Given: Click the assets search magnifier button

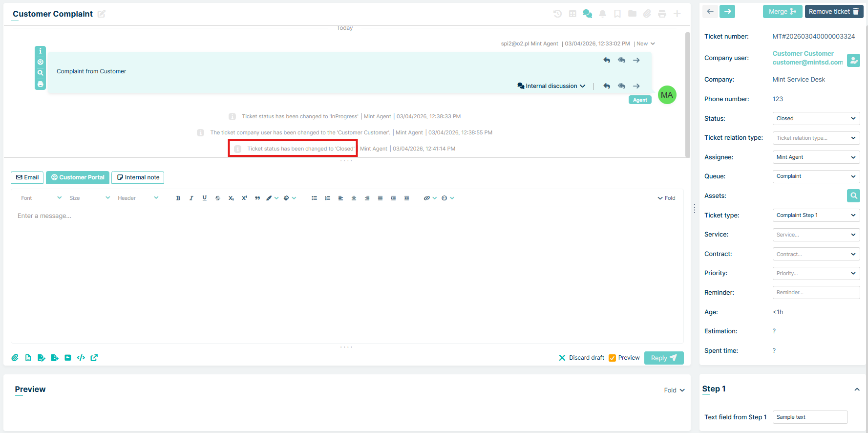Looking at the screenshot, I should 853,195.
